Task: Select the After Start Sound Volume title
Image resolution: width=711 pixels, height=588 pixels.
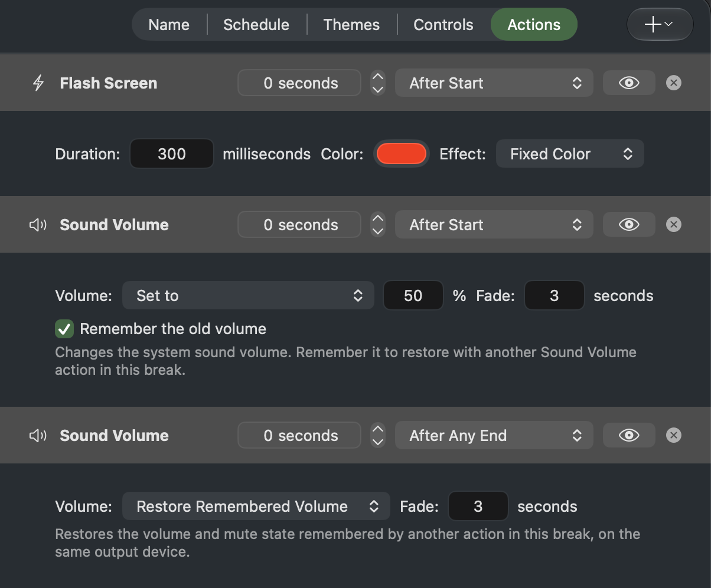Action: 115,225
